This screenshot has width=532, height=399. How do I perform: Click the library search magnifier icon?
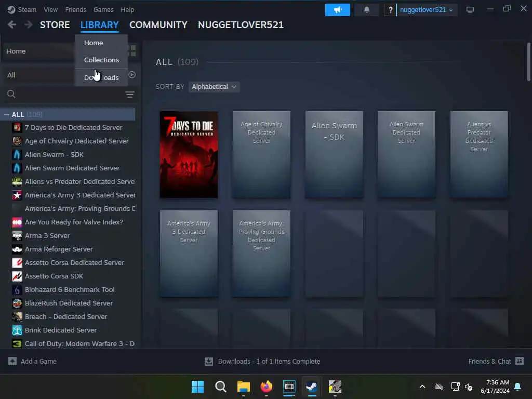coord(11,94)
